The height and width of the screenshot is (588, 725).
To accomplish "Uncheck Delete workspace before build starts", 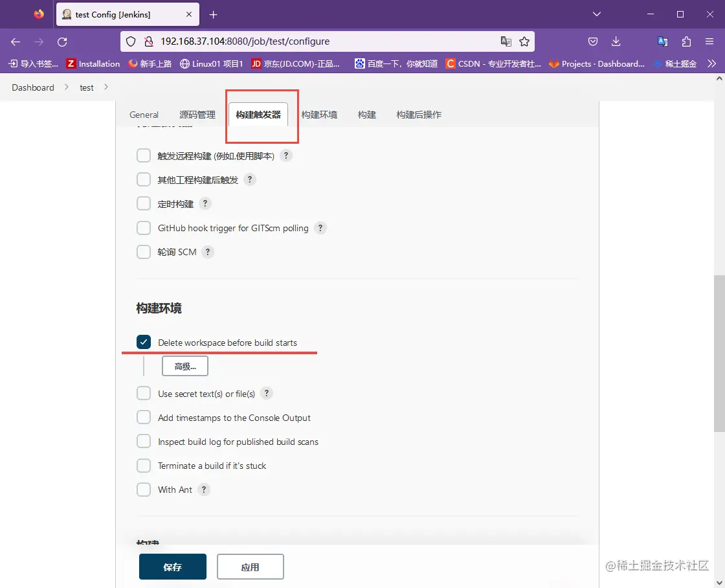I will tap(143, 342).
